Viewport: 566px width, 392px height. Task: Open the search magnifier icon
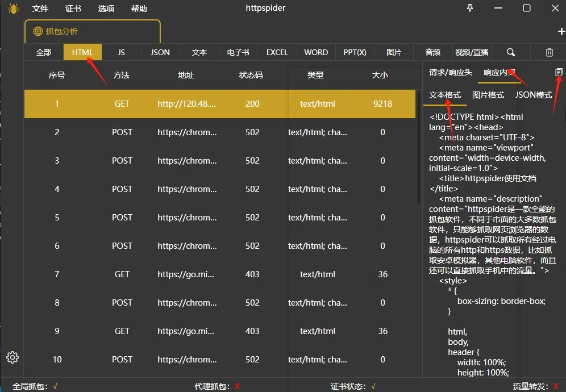[511, 52]
